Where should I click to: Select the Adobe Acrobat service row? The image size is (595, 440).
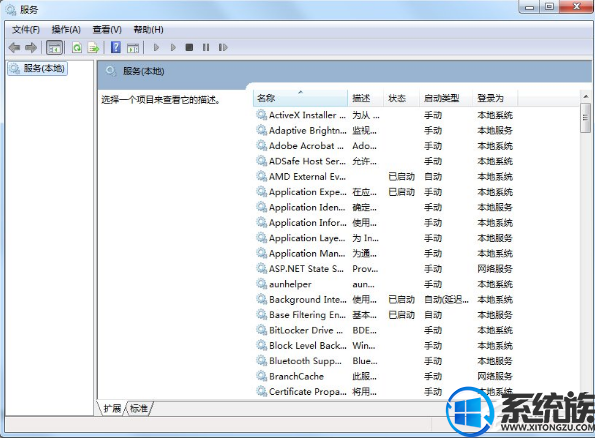click(x=385, y=146)
